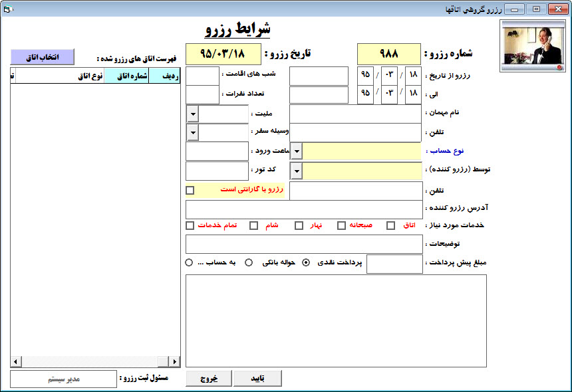Click the receptionist photo thumbnail
The height and width of the screenshot is (392, 572).
click(532, 46)
